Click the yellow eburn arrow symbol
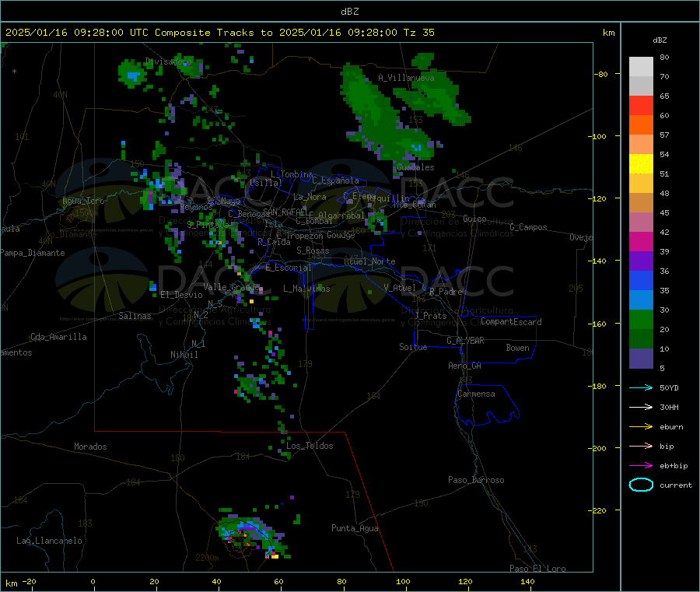 641,427
